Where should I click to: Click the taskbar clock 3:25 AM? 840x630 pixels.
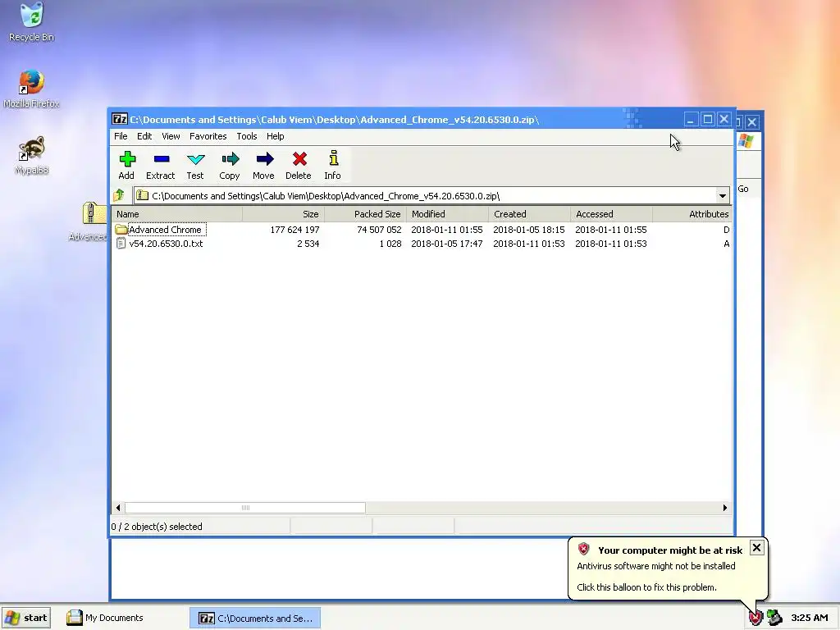point(810,618)
